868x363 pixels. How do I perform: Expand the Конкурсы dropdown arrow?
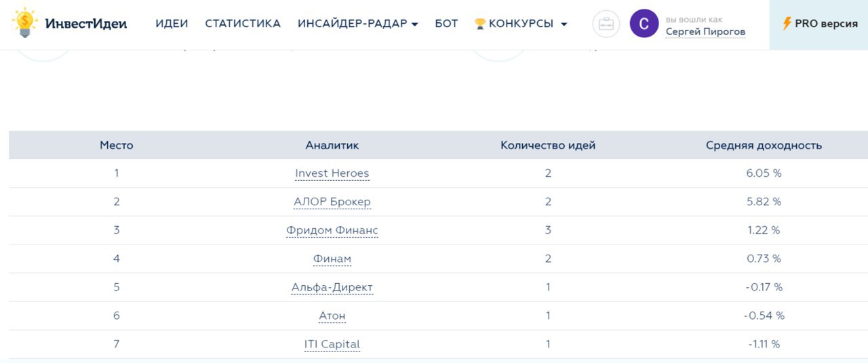click(564, 24)
